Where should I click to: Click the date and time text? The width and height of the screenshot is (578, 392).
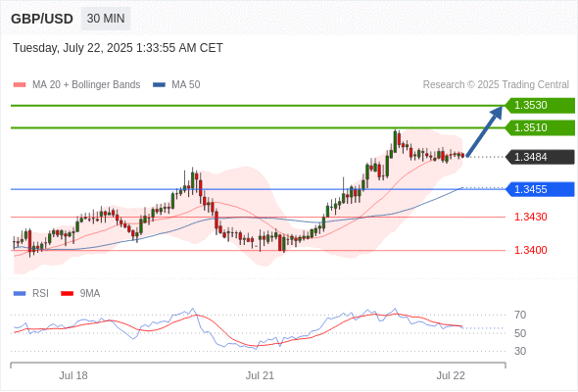click(x=118, y=48)
